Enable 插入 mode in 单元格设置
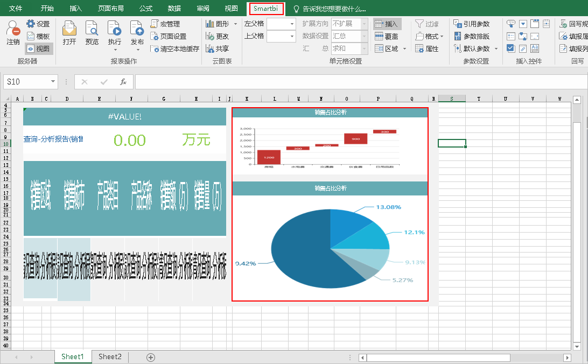This screenshot has height=364, width=588. [387, 24]
